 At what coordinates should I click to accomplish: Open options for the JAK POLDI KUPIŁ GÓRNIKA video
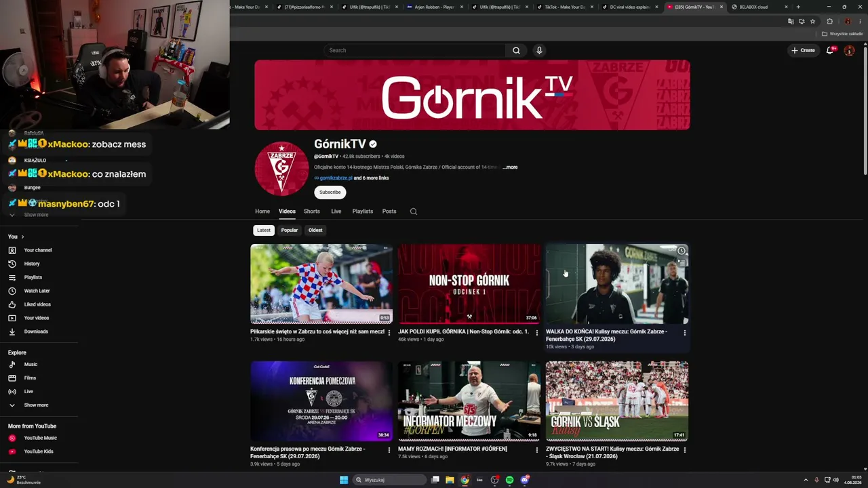pos(537,332)
